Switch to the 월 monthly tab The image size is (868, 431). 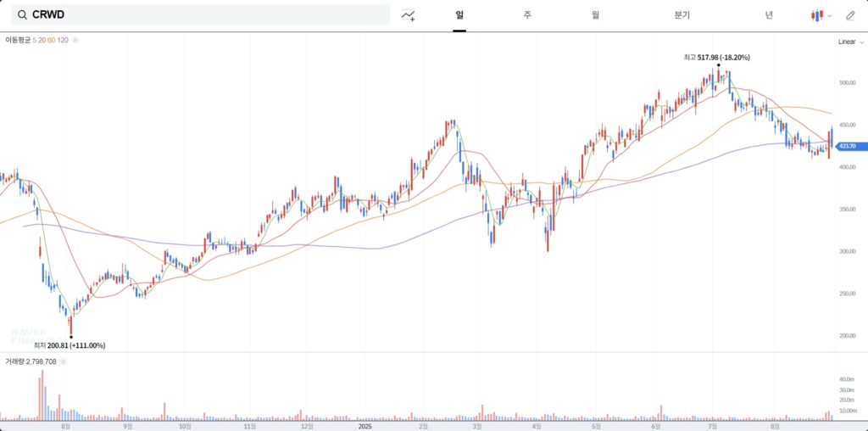[595, 15]
